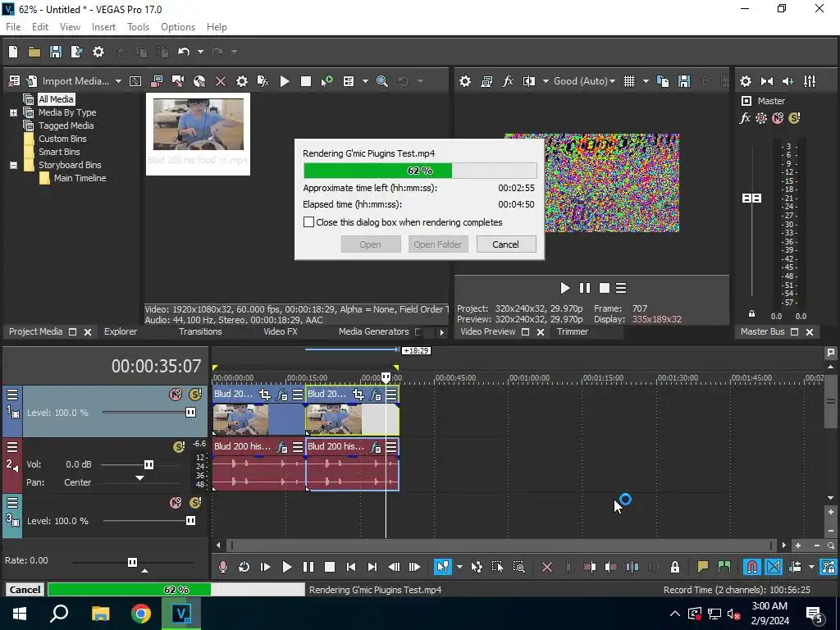Screen dimensions: 840x630
Task: Toggle Loop Playback in transport bar
Action: [244, 567]
